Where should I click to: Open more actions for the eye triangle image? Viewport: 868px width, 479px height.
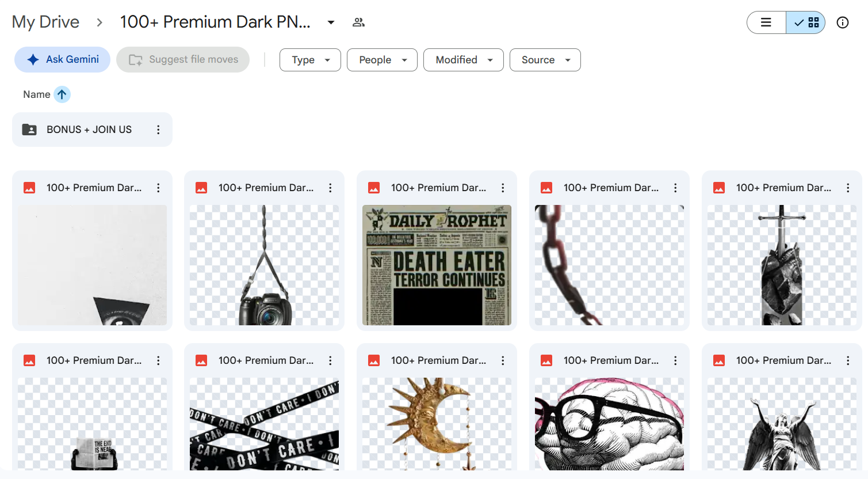(x=158, y=188)
